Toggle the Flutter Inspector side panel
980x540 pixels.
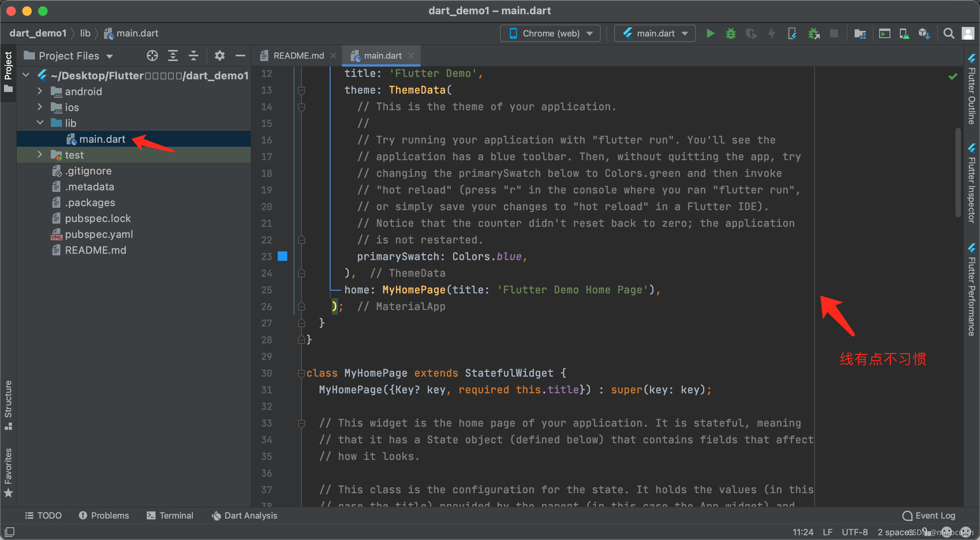coord(972,183)
